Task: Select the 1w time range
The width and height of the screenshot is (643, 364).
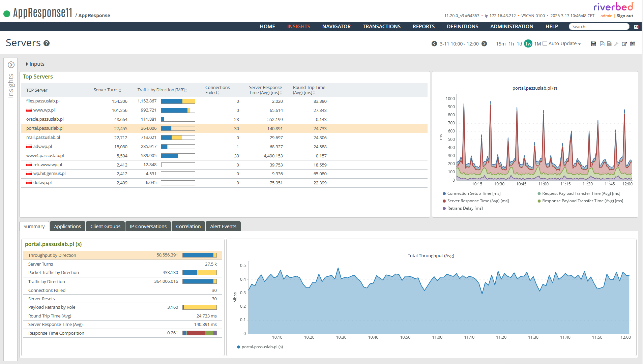Action: coord(528,44)
